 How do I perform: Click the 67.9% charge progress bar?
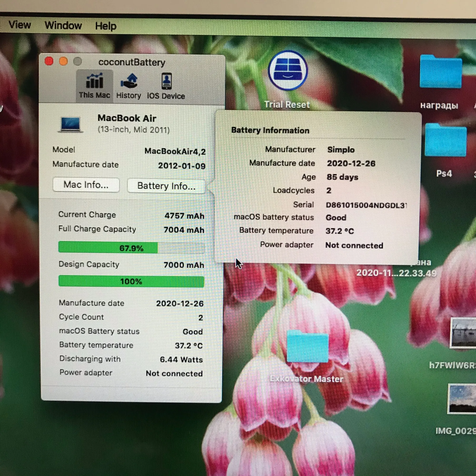(x=131, y=248)
